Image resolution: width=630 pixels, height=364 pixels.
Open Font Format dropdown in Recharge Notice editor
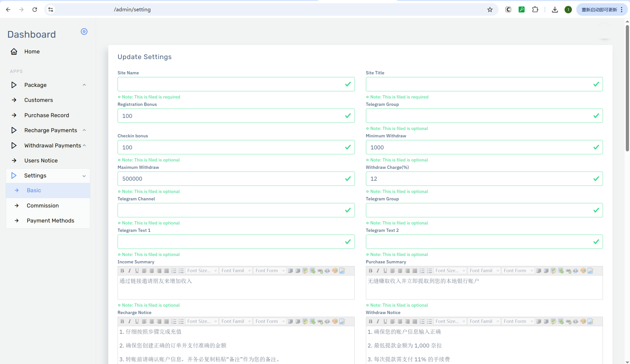point(270,321)
